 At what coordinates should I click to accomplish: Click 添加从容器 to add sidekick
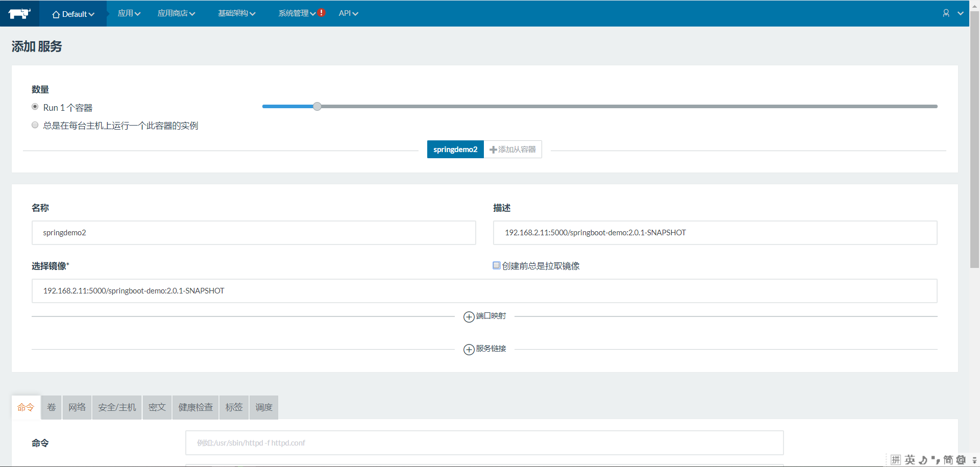pos(512,150)
